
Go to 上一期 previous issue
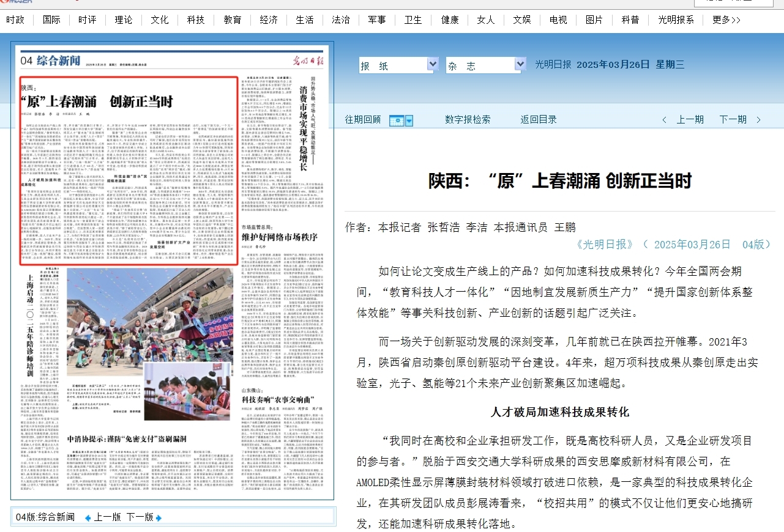[x=690, y=120]
